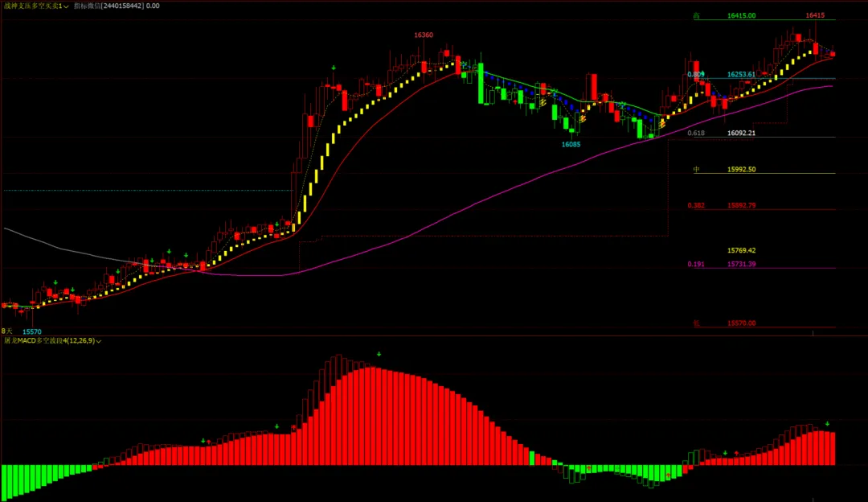Click the 指标微信[2440158442] 0.00 label
The image size is (868, 502).
(117, 6)
